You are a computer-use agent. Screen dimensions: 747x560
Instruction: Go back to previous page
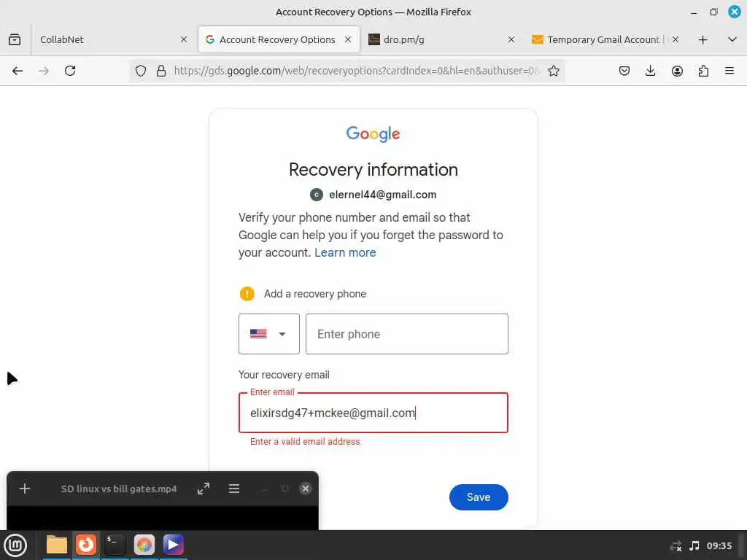tap(18, 71)
